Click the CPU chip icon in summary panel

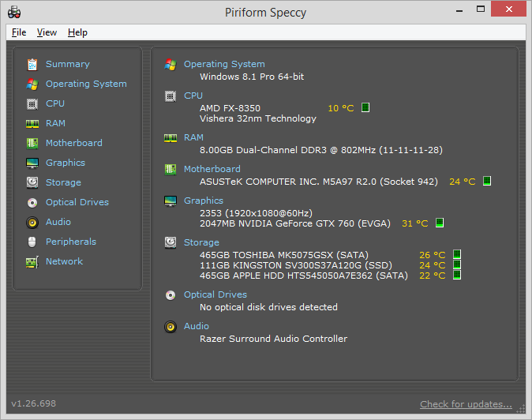(x=170, y=96)
